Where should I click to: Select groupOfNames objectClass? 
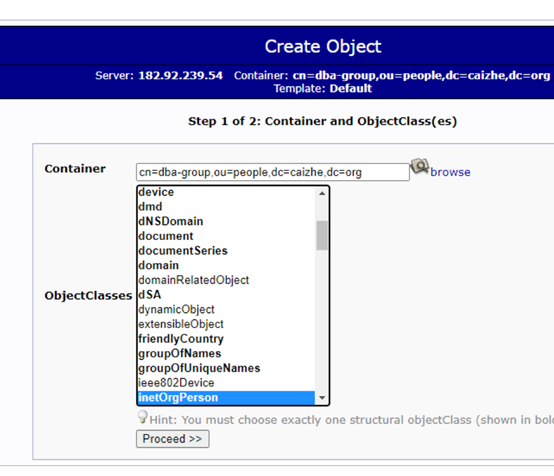(x=226, y=353)
